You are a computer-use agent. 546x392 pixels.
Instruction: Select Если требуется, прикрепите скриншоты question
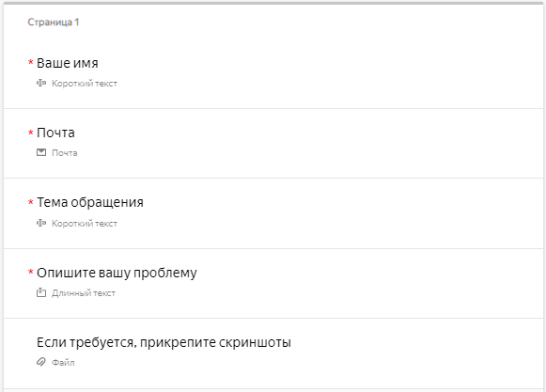click(164, 342)
